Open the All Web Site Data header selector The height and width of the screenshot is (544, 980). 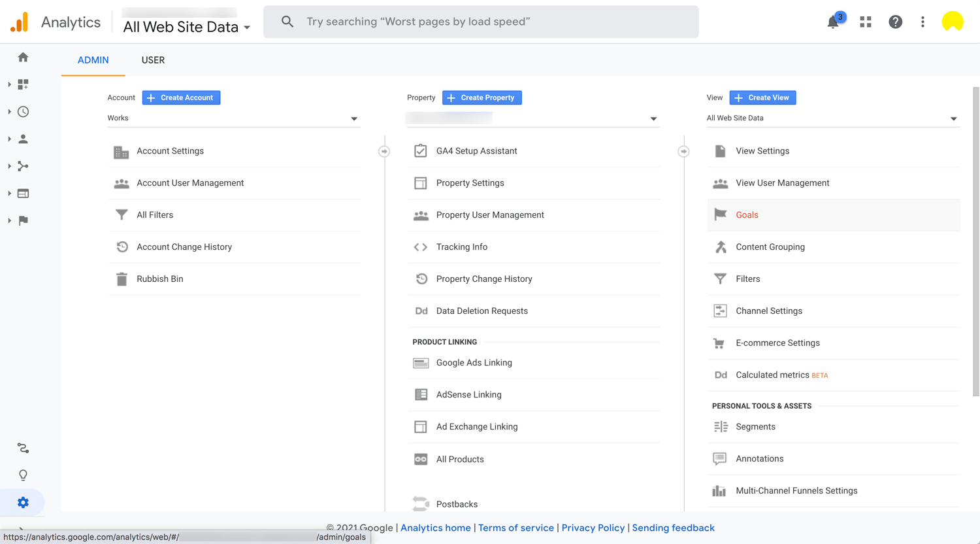(x=187, y=27)
